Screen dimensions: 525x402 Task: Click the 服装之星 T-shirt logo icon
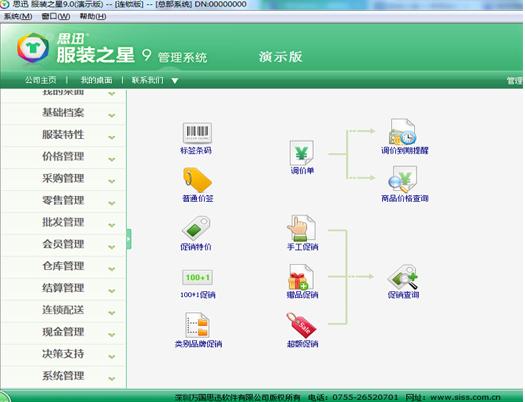[33, 48]
